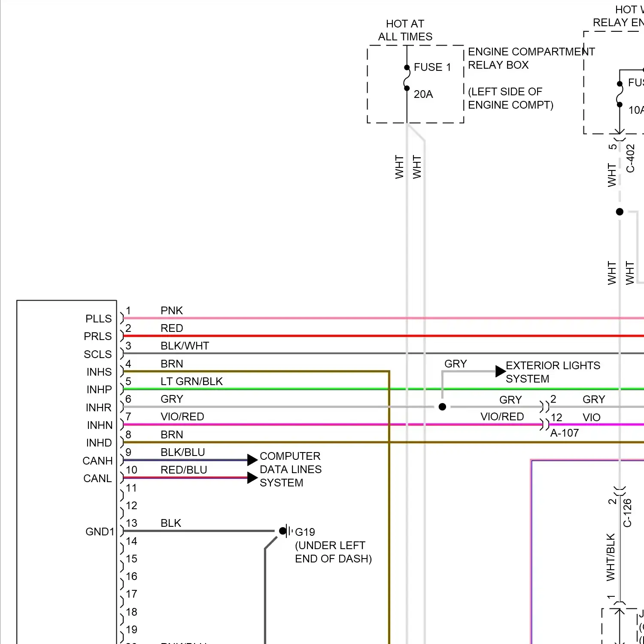The image size is (644, 644).
Task: Click the fuse 1 symbol
Action: pos(407,78)
